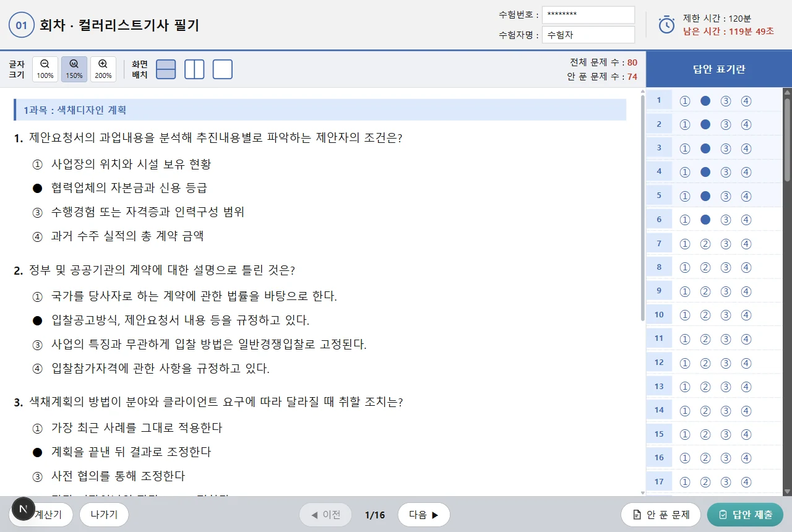Click the '답안 표기란' panel header
The width and height of the screenshot is (792, 532).
coord(719,69)
